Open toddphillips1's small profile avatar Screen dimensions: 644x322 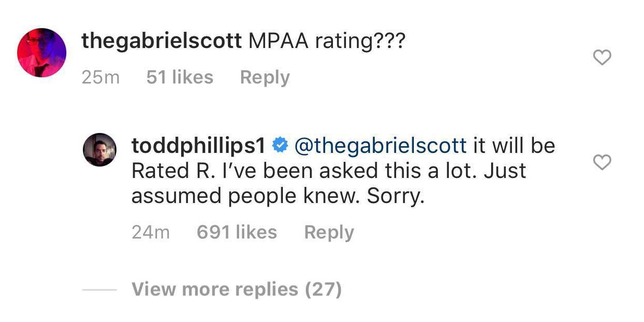point(99,150)
